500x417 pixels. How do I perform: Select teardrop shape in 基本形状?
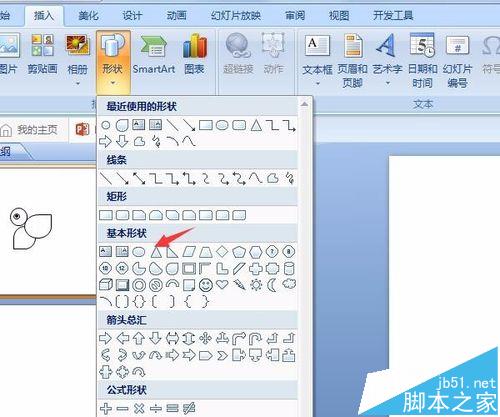(172, 268)
